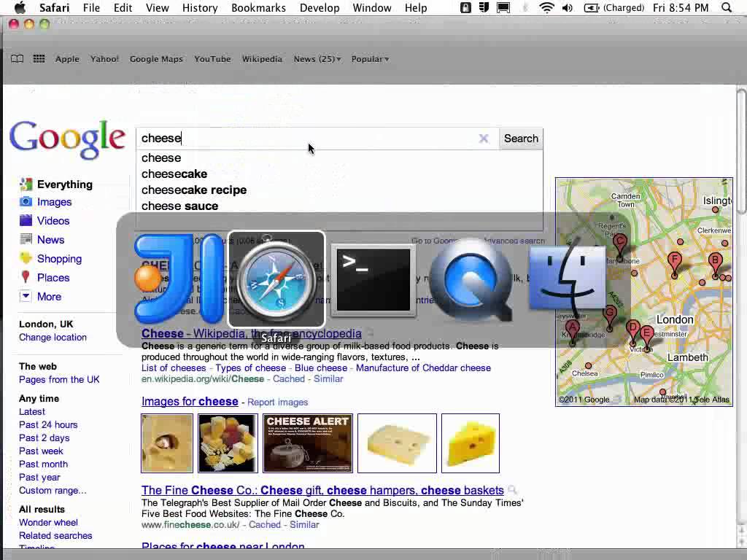Filter by Past week
Screen dimensions: 747x560
pos(41,451)
